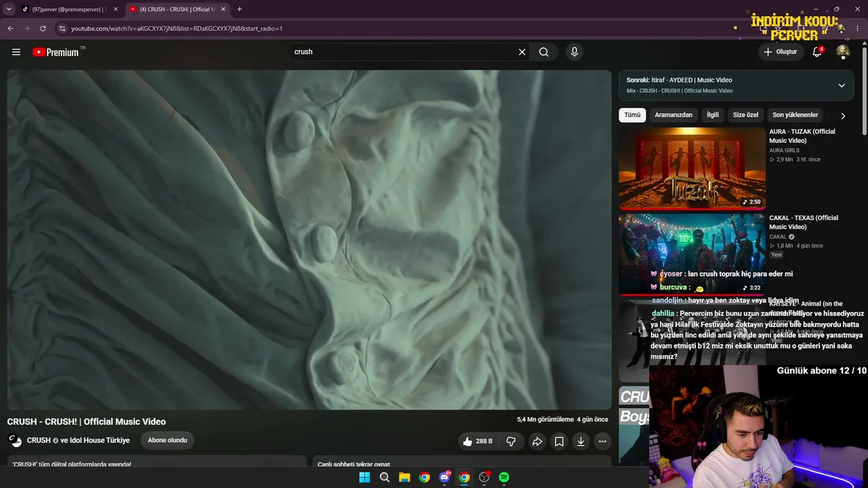Select the Tümü filter chip
Image resolution: width=868 pixels, height=488 pixels.
pos(632,115)
